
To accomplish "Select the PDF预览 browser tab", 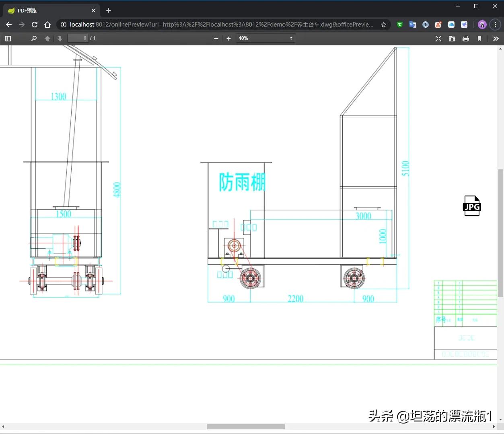I will tap(48, 10).
